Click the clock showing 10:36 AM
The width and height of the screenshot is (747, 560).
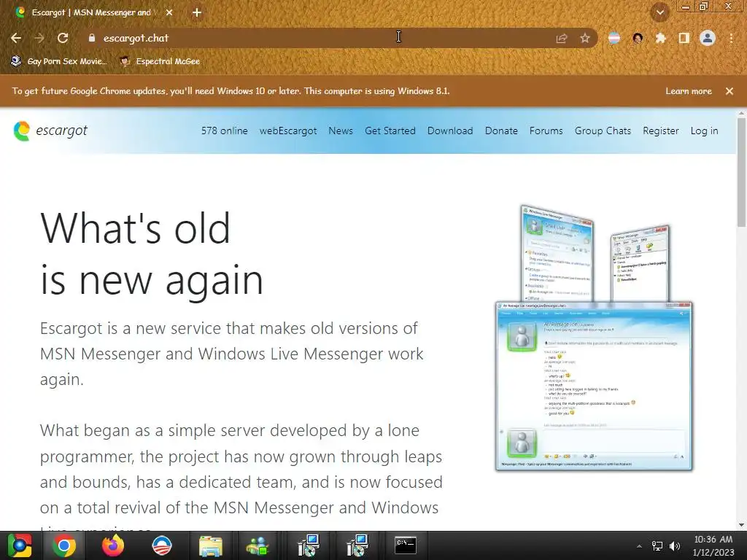tap(713, 545)
